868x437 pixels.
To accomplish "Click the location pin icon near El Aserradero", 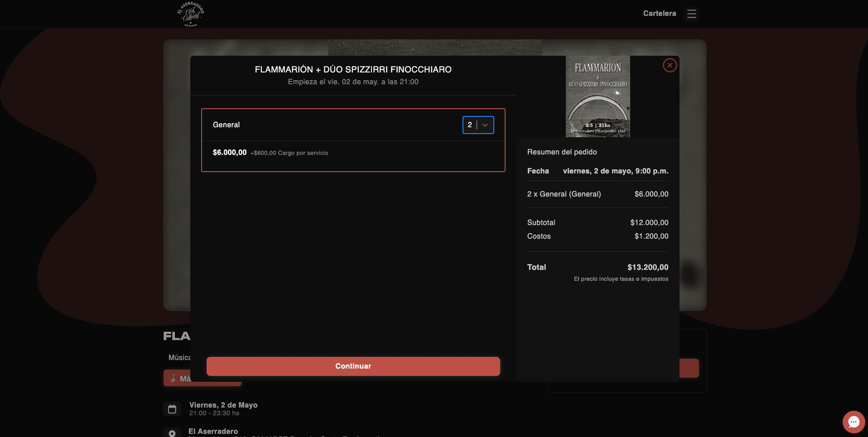I will (172, 433).
